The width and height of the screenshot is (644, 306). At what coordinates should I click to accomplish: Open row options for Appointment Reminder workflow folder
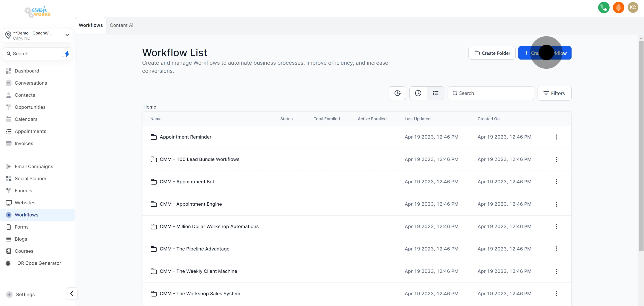(556, 137)
